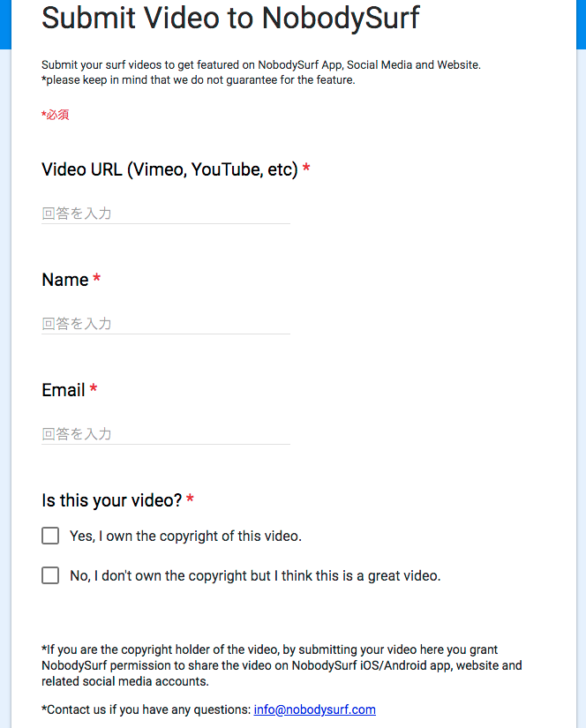The image size is (586, 728).
Task: Click the 'Submit Video to NobodySurf' title
Action: coord(230,19)
